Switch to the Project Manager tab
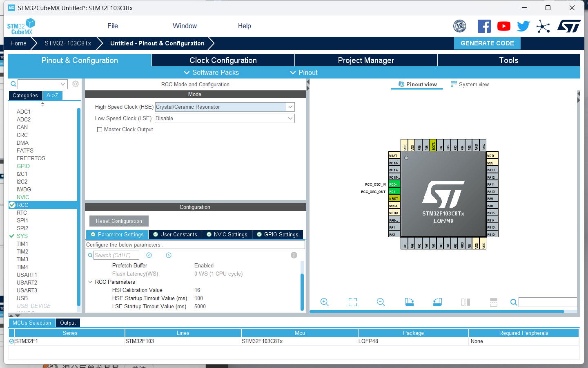 [x=366, y=60]
